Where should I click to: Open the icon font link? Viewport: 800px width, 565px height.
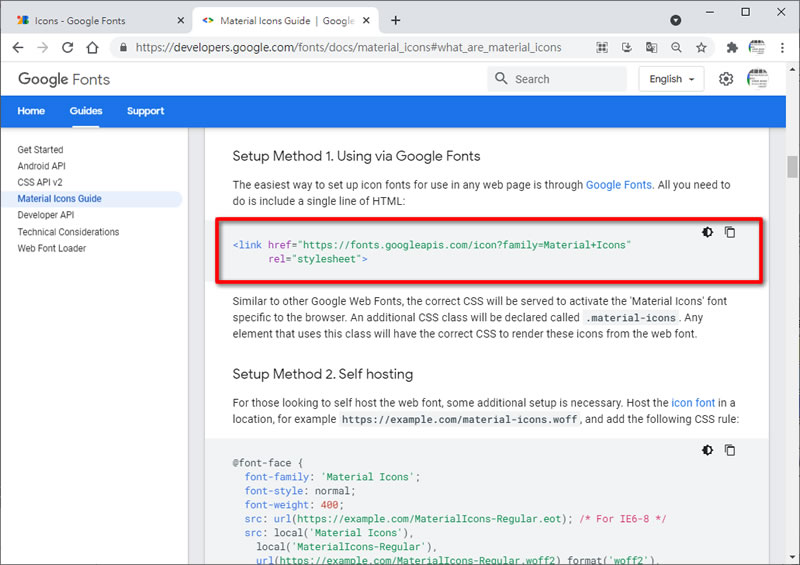tap(693, 403)
